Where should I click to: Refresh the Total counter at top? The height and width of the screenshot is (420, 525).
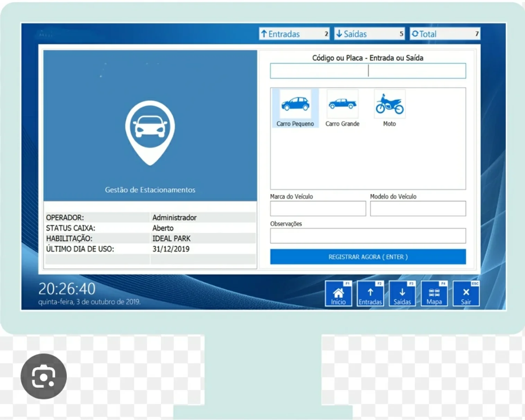tap(445, 34)
